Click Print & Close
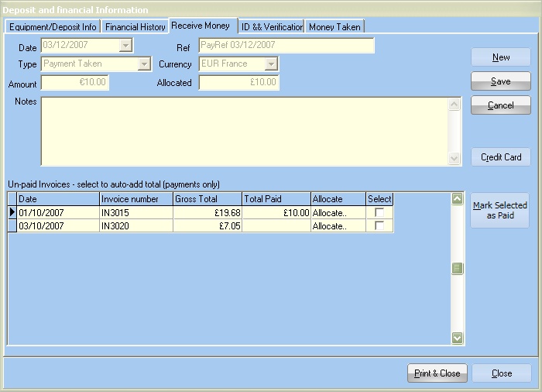 [x=437, y=373]
